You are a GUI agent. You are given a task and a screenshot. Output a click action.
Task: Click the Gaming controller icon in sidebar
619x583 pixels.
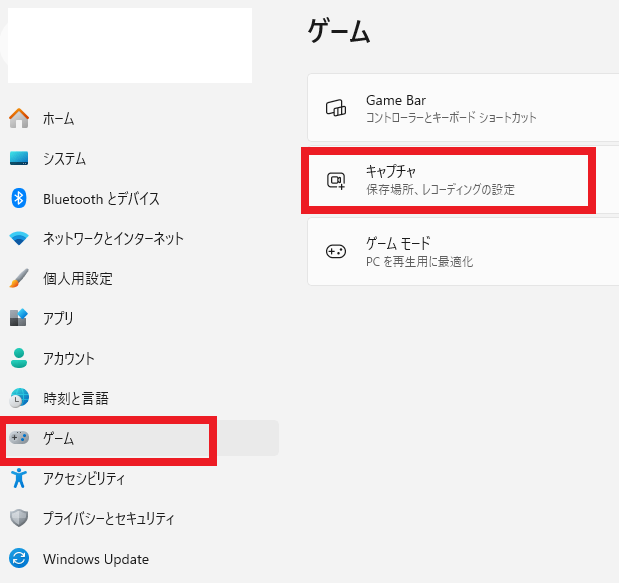click(x=19, y=438)
